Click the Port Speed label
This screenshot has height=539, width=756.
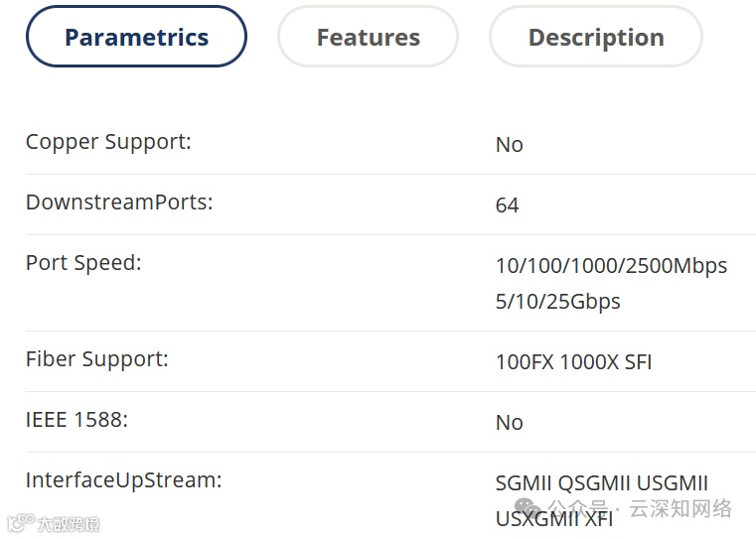point(83,263)
